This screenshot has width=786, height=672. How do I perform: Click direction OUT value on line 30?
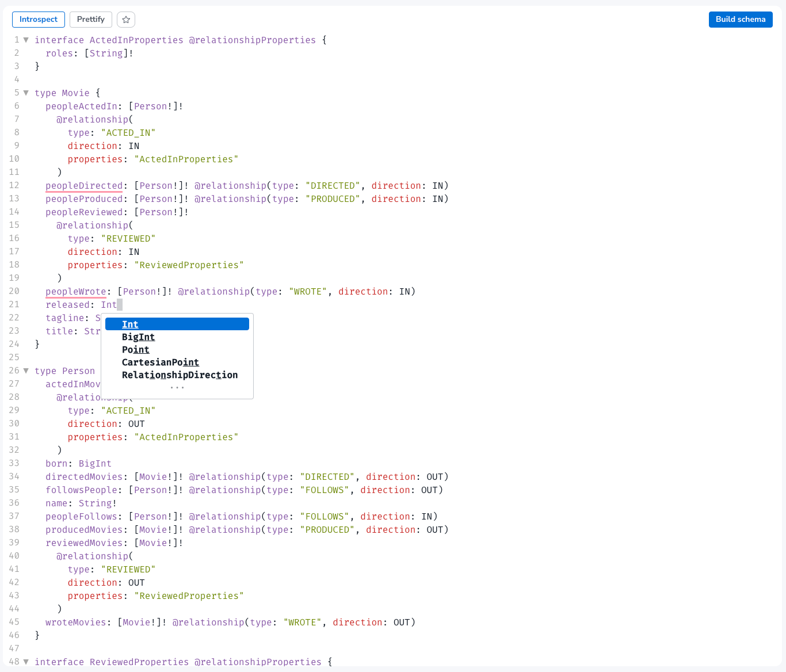click(136, 424)
